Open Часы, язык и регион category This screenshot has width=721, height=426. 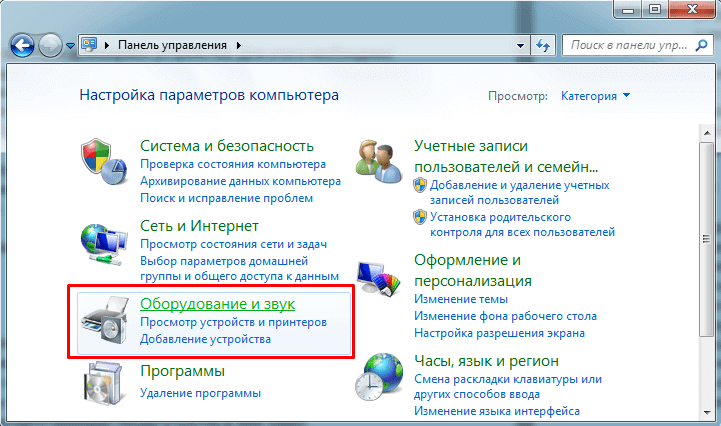pos(486,361)
